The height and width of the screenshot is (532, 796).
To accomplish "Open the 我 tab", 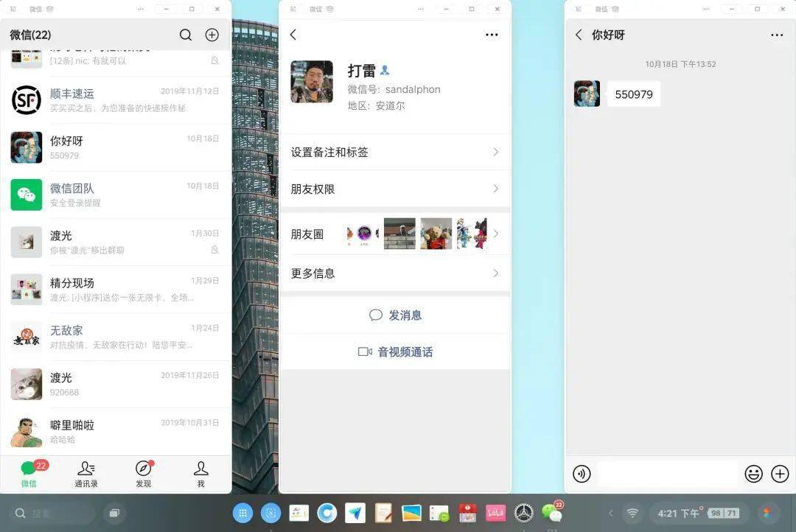I will click(201, 474).
